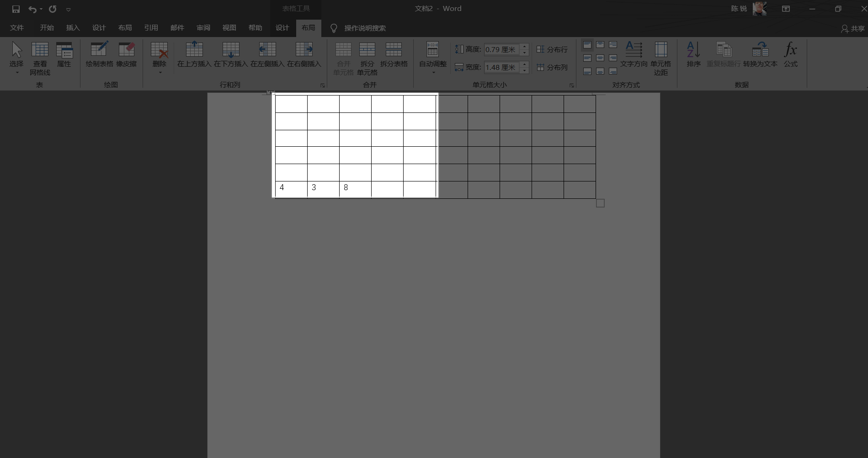Click 在上方插入 (Insert Above)

click(x=194, y=55)
